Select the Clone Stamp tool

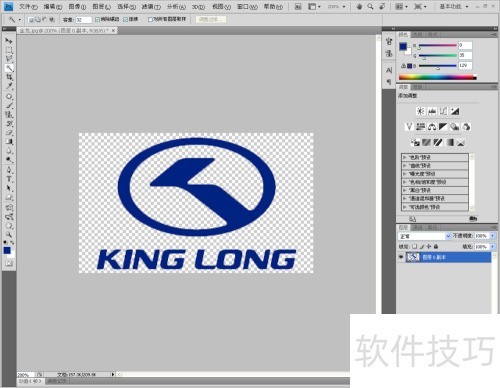(9, 115)
